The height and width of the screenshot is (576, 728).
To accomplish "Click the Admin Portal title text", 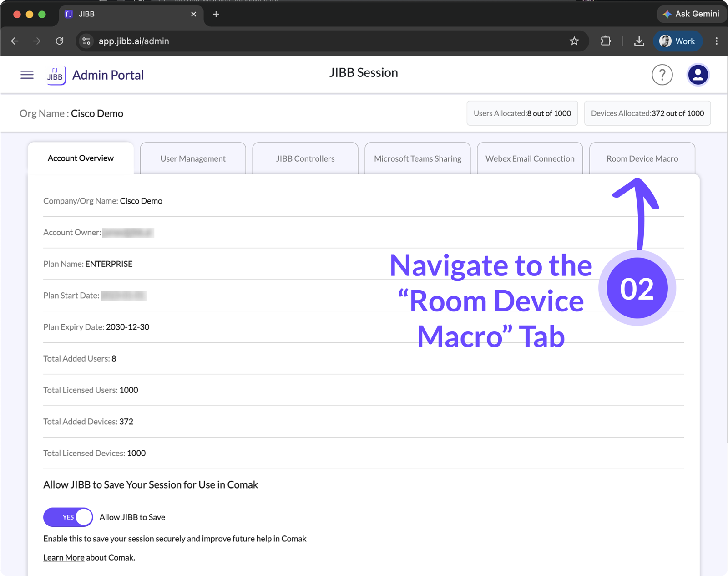I will click(108, 75).
